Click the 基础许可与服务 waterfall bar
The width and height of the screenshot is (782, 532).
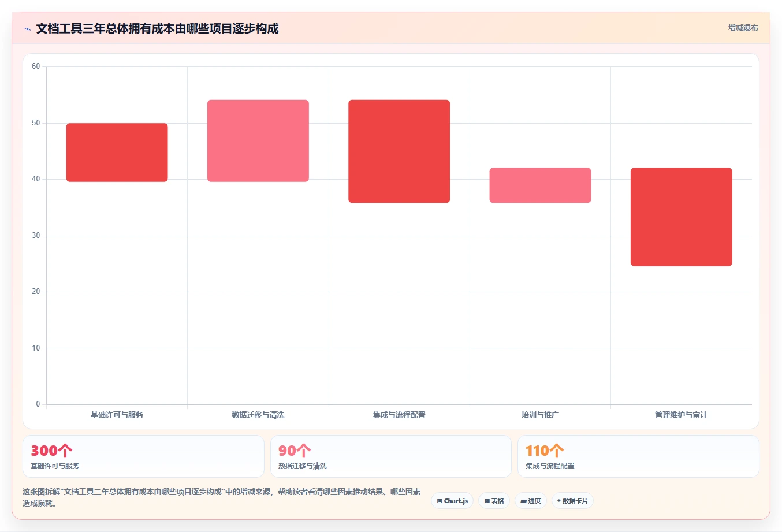click(117, 152)
